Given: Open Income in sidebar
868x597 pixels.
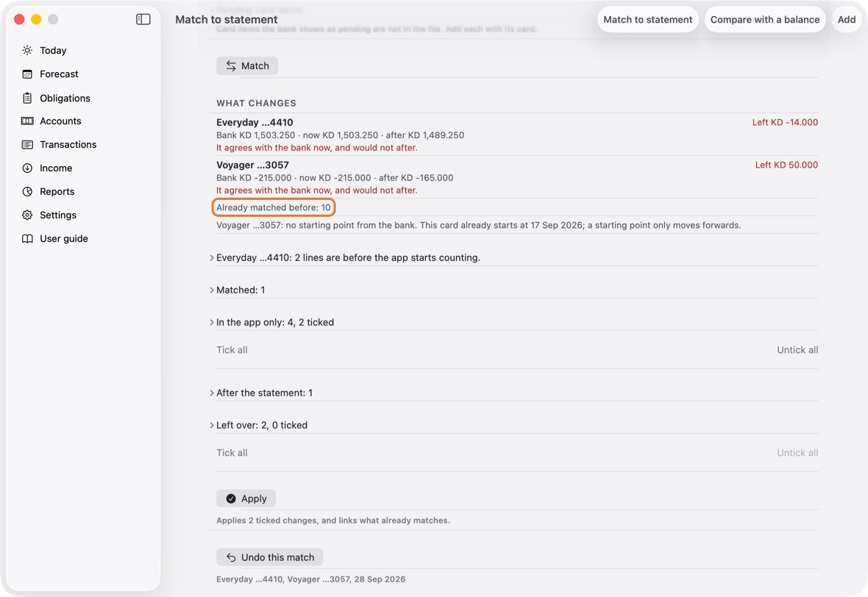Looking at the screenshot, I should pyautogui.click(x=56, y=168).
